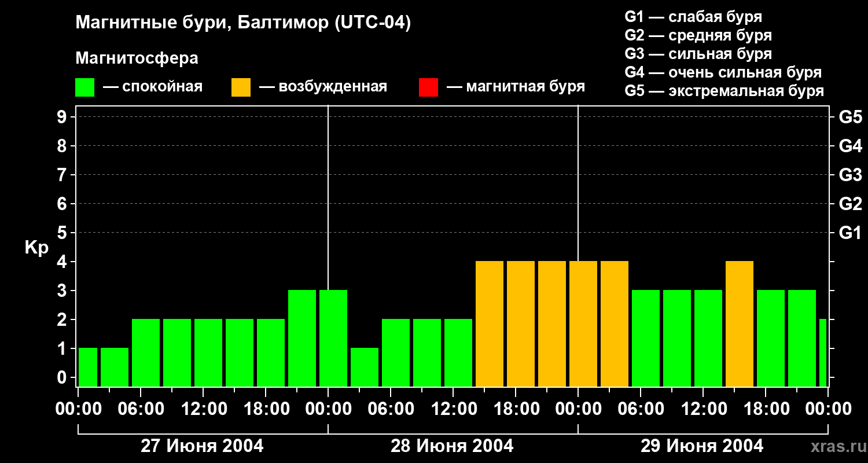The height and width of the screenshot is (463, 868).
Task: Click 'G1 — слабая буря' description
Action: (x=693, y=17)
